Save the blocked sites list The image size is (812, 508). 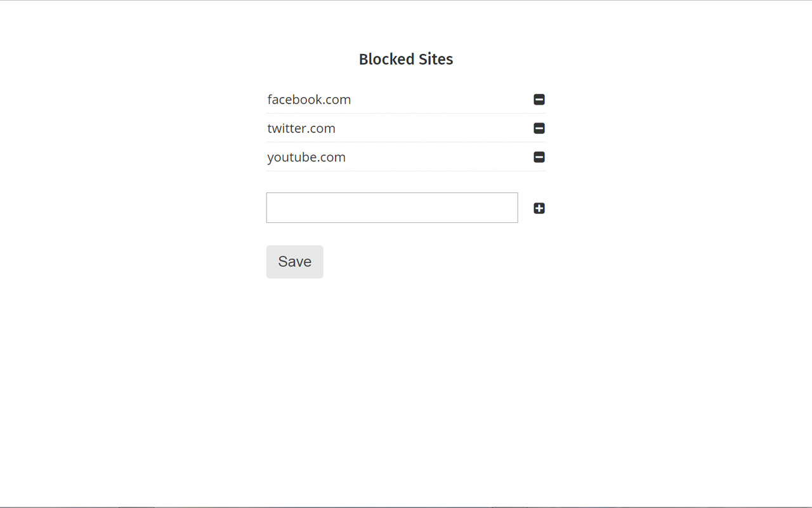294,262
